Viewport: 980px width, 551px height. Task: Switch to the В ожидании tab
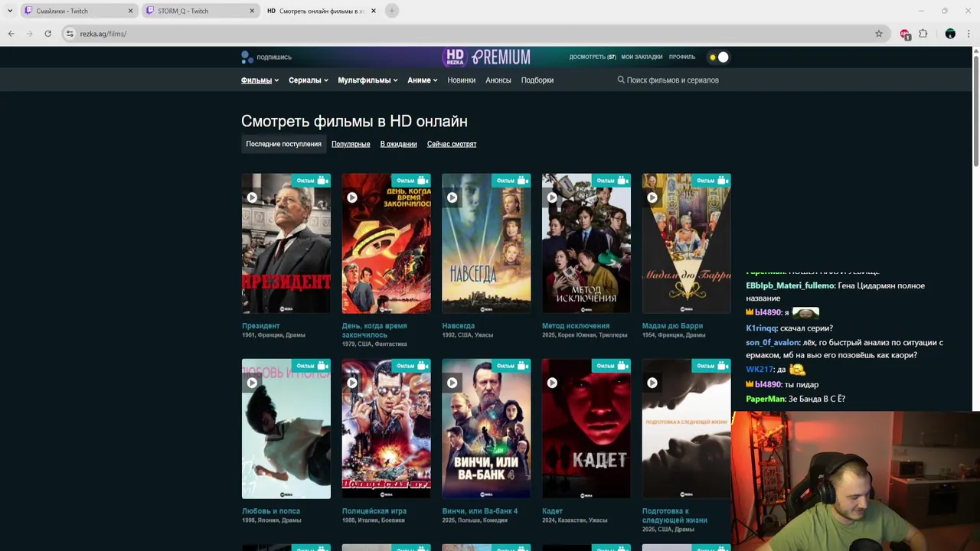tap(399, 144)
